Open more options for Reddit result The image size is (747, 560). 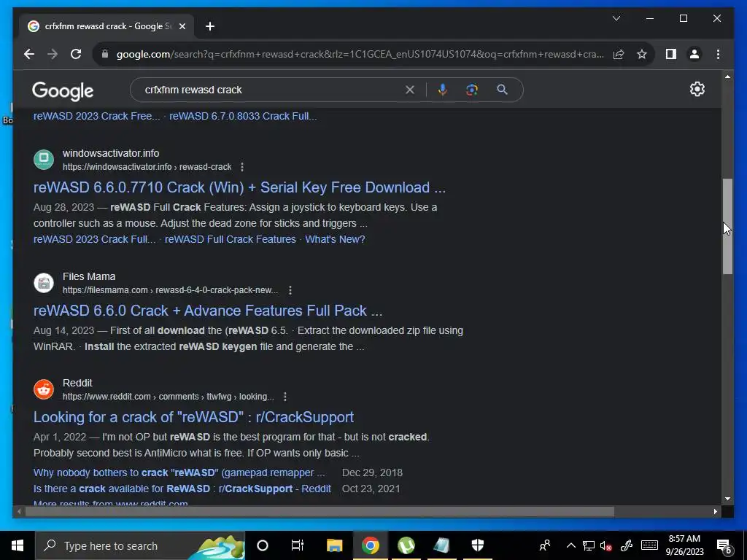285,397
